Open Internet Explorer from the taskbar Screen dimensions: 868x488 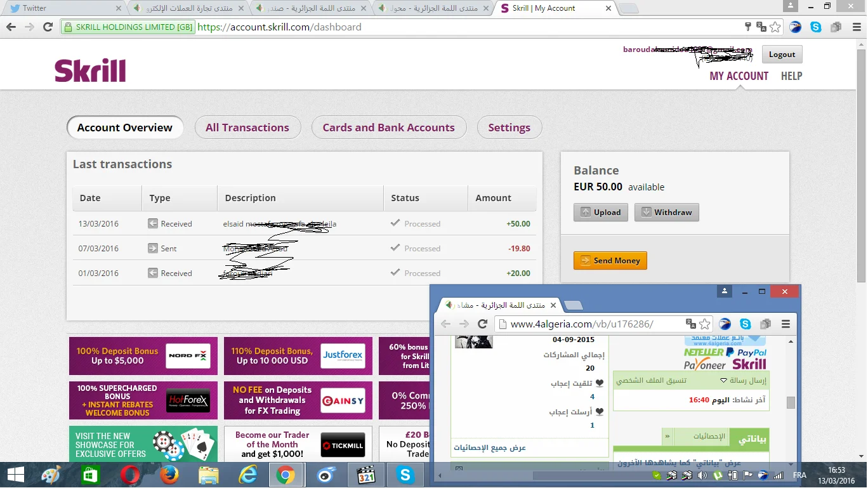(x=247, y=475)
